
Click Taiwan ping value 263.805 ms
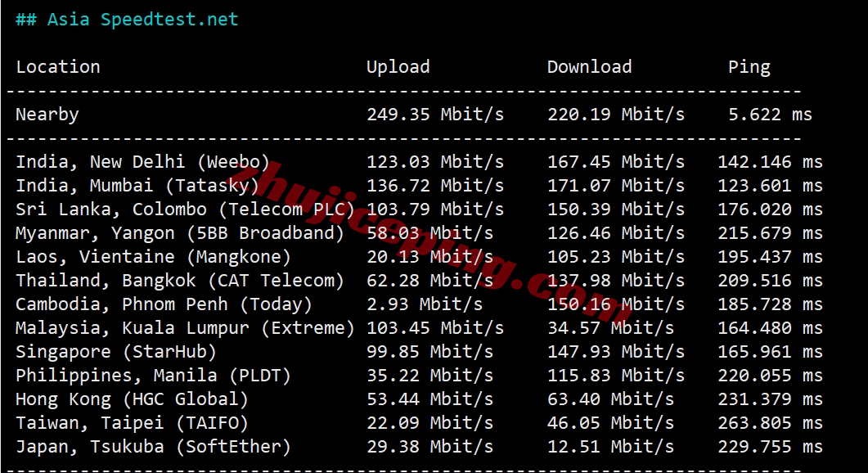coord(770,423)
